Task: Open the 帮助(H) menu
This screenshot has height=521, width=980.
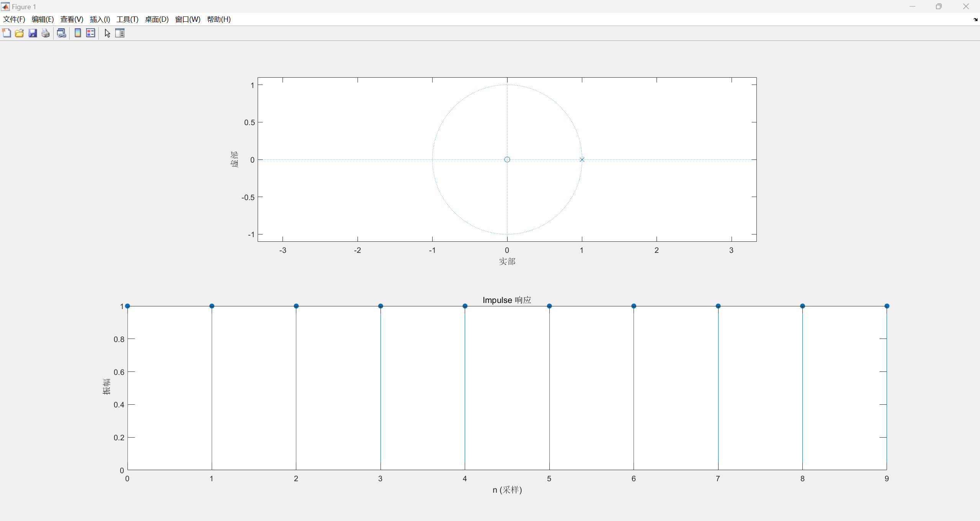Action: tap(219, 20)
